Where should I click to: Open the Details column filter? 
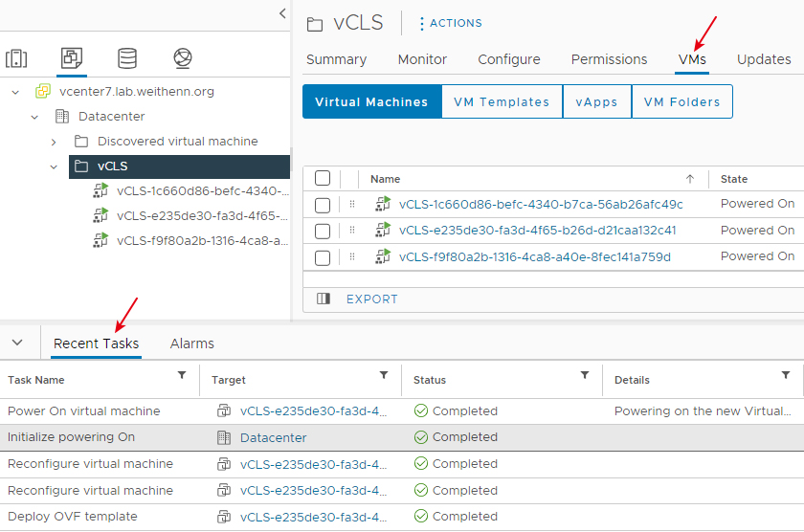tap(786, 375)
